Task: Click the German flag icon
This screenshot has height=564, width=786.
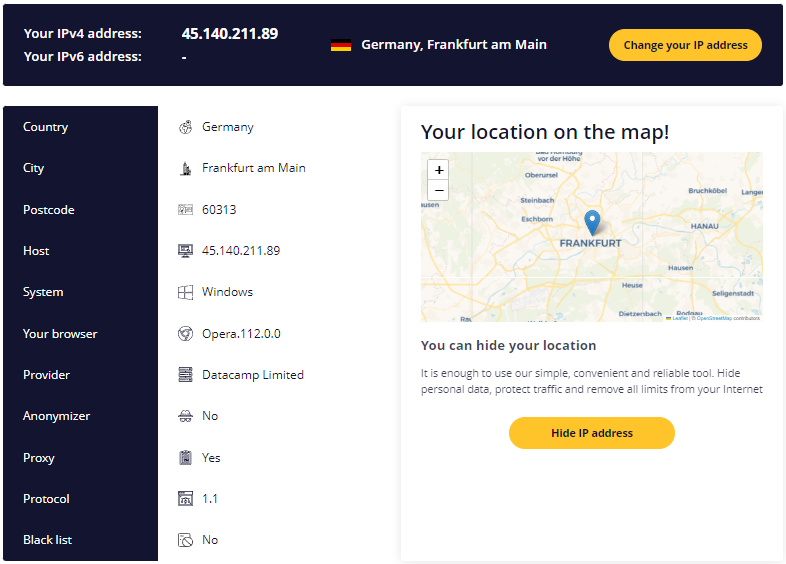Action: pyautogui.click(x=341, y=45)
